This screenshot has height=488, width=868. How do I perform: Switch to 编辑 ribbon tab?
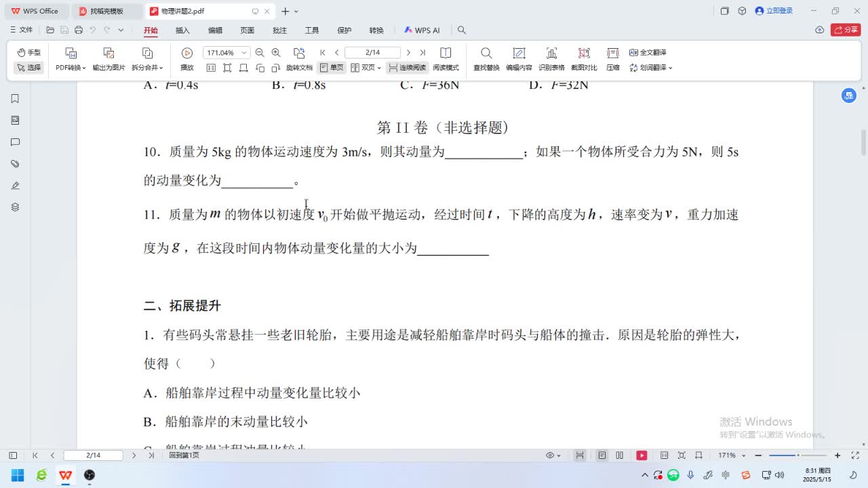[215, 30]
